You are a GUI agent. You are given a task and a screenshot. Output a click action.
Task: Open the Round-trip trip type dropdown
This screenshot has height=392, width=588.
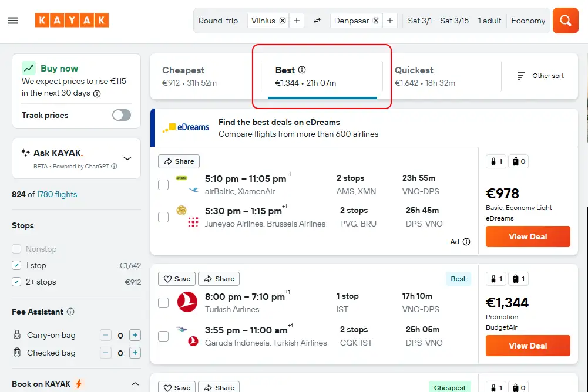click(218, 21)
